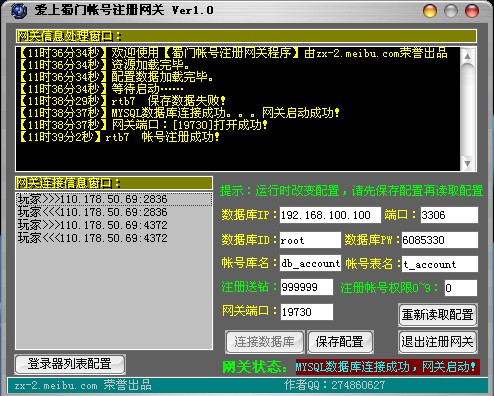Click the 网关端口 19730 field
This screenshot has height=396, width=494.
(307, 312)
